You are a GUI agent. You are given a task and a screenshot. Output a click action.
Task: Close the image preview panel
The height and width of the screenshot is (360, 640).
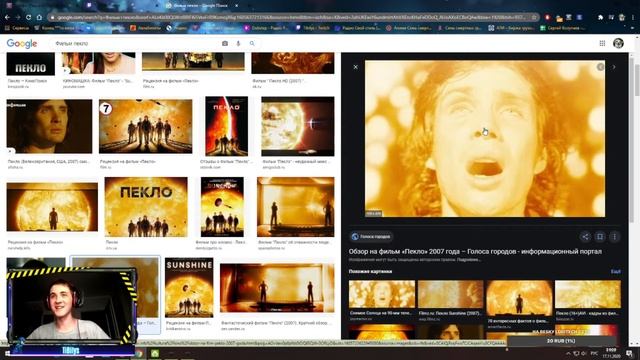coord(356,67)
